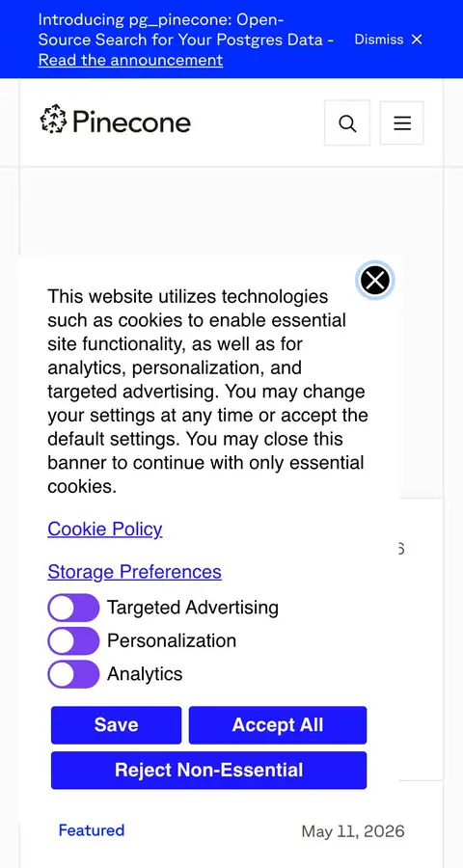Click the Dismiss text in banner
This screenshot has height=868, width=463.
coord(379,40)
